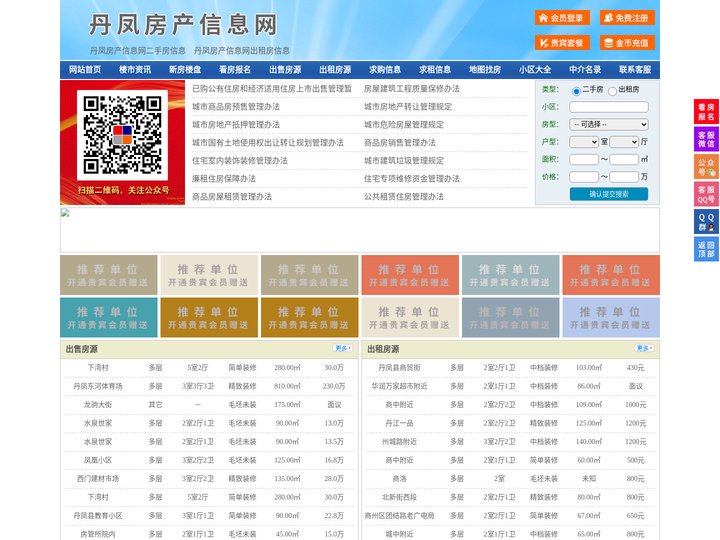Open 中介名录 navigation item
720x540 pixels.
pyautogui.click(x=585, y=70)
